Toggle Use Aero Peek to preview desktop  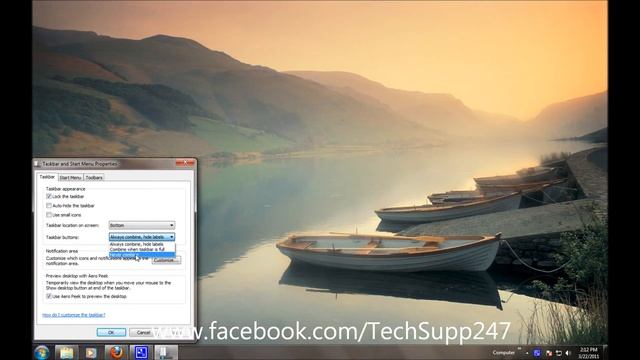pos(49,296)
